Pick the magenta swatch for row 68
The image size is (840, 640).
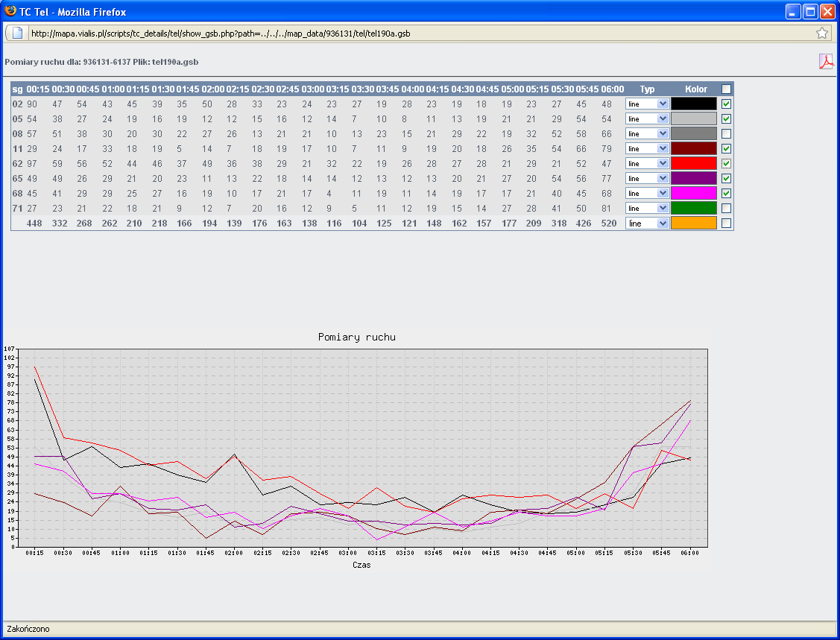click(x=694, y=193)
